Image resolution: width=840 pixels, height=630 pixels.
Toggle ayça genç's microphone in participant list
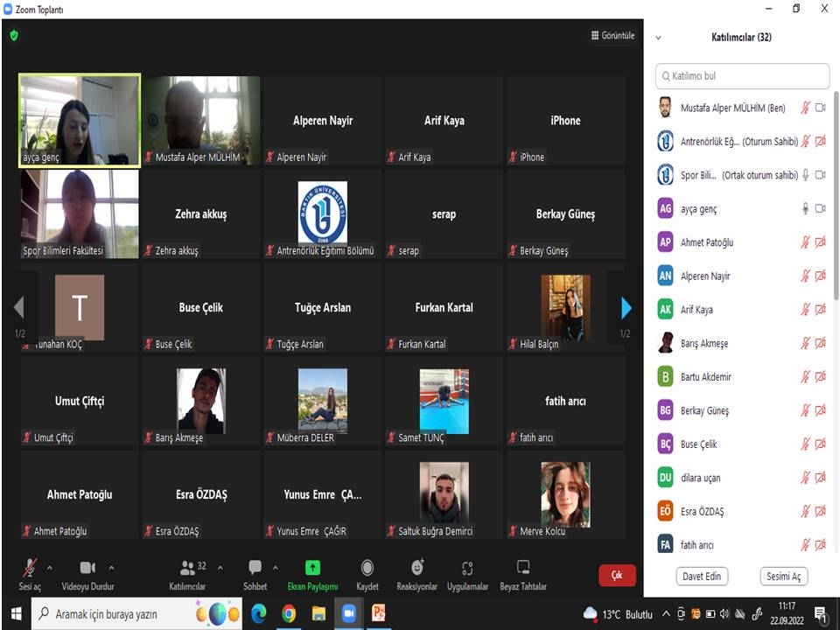805,209
